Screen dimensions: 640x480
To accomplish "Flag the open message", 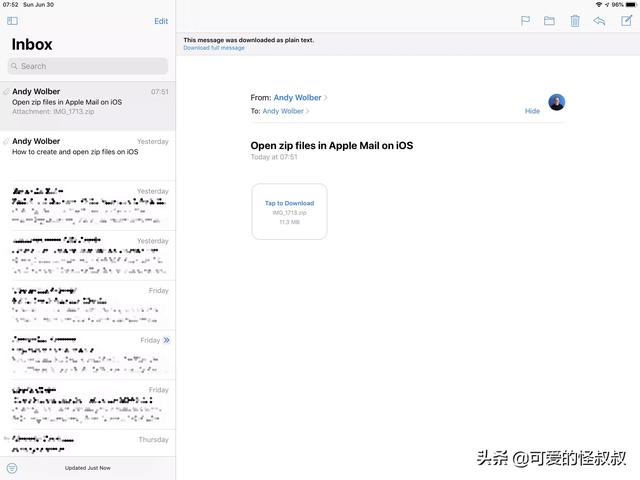I will (x=525, y=21).
